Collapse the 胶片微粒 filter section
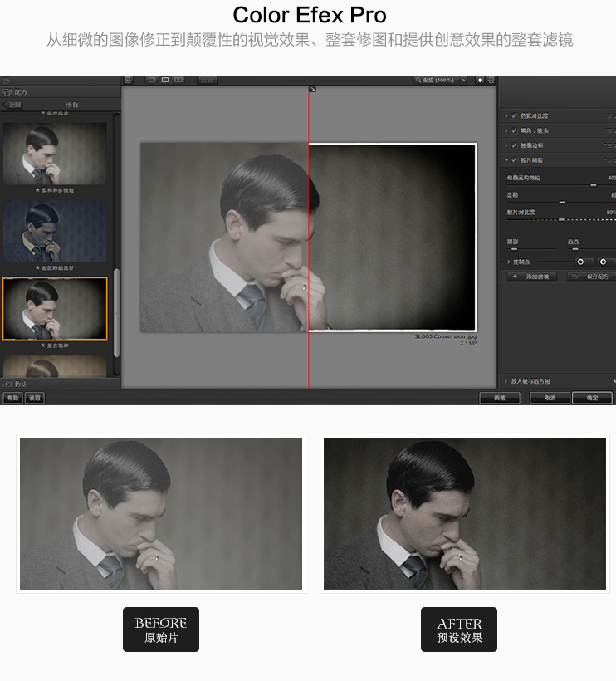The width and height of the screenshot is (616, 681). (506, 160)
